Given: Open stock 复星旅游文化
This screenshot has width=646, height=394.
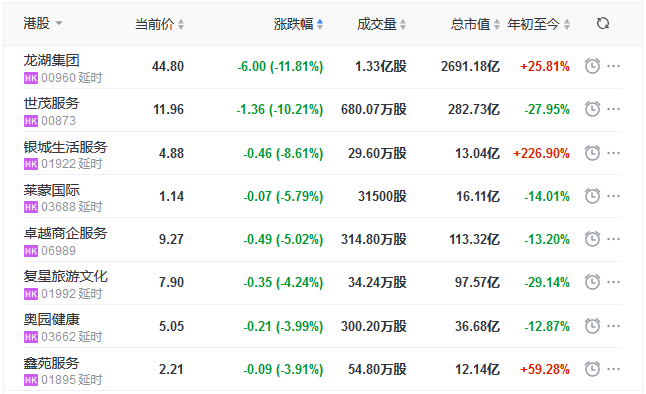Looking at the screenshot, I should (66, 276).
